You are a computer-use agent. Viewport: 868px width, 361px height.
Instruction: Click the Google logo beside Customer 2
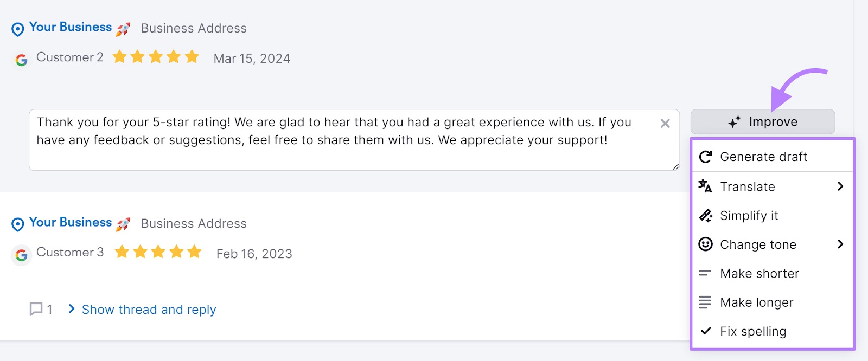tap(21, 60)
